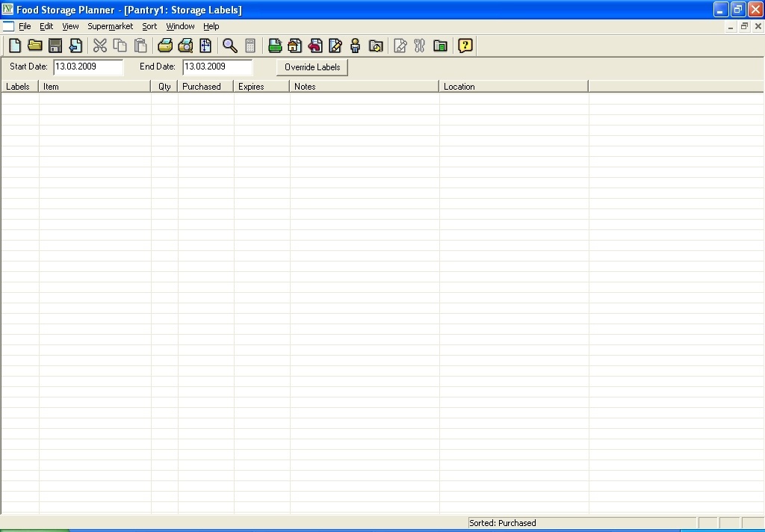The image size is (765, 532).
Task: Click the home inventory house icon
Action: click(294, 46)
